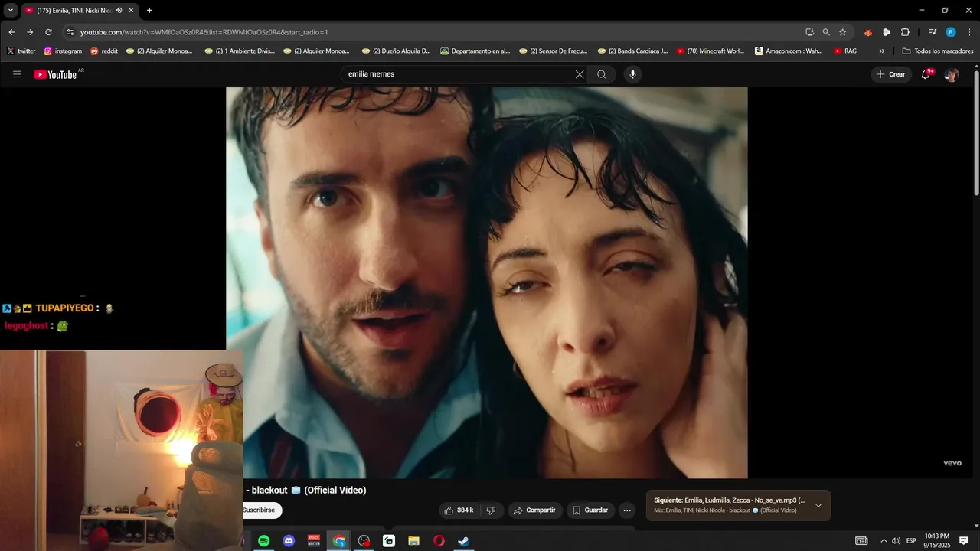Open 'Departamento en al...' bookmark
Viewport: 980px width, 551px height.
tap(475, 51)
